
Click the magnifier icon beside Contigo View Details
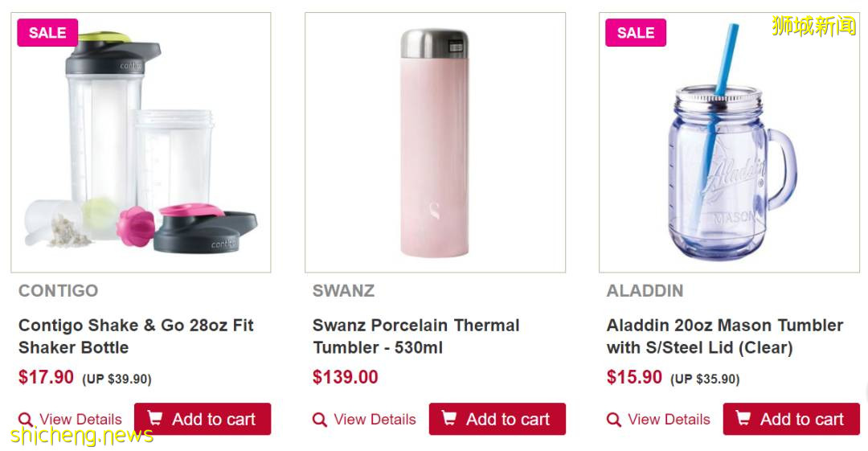coord(26,420)
